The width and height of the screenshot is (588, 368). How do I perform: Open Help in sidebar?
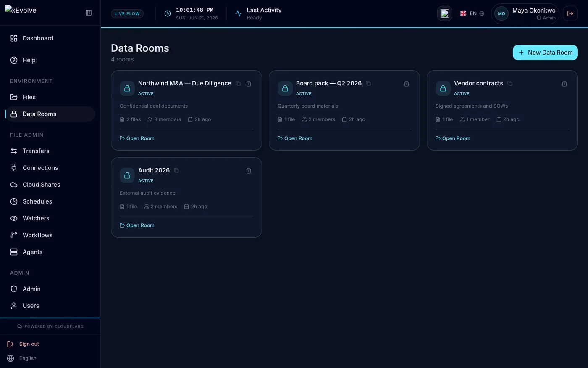pos(50,60)
